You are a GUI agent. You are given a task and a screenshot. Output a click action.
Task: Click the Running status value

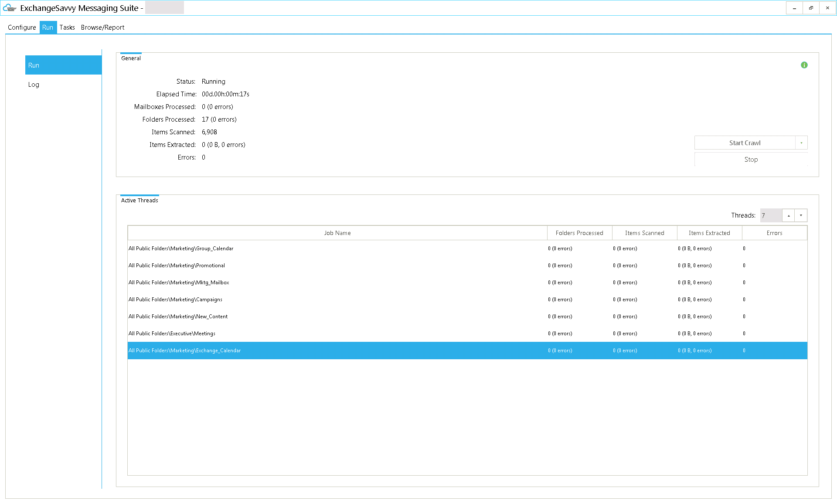click(214, 82)
